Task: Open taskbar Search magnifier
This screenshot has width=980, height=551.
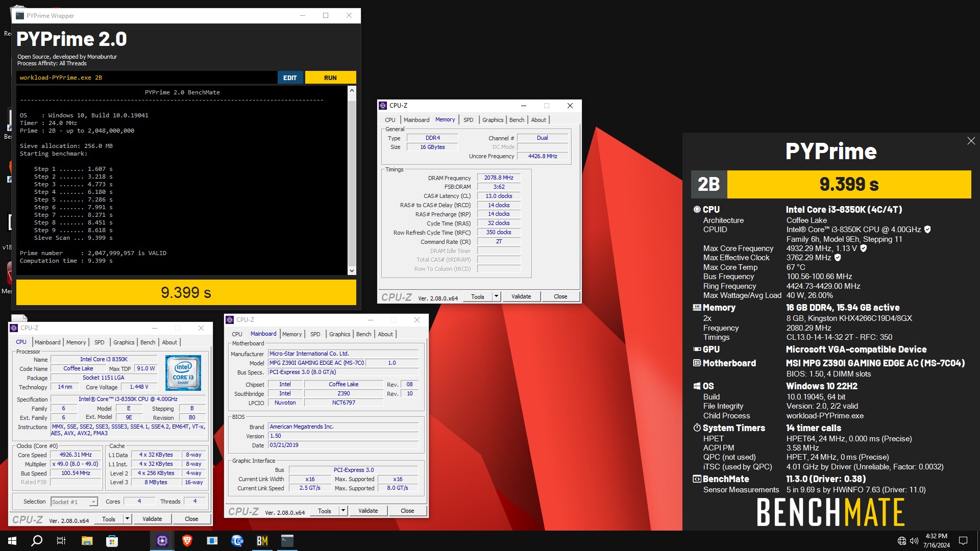Action: tap(37, 541)
